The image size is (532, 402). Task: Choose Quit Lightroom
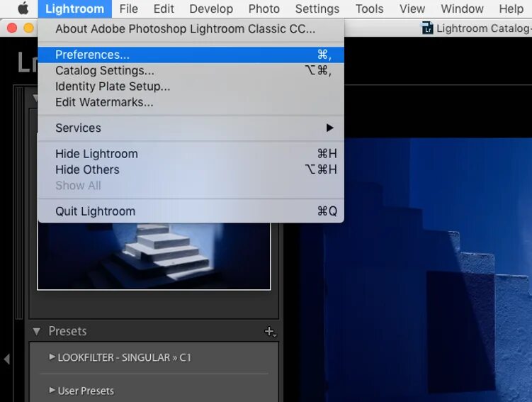191,211
